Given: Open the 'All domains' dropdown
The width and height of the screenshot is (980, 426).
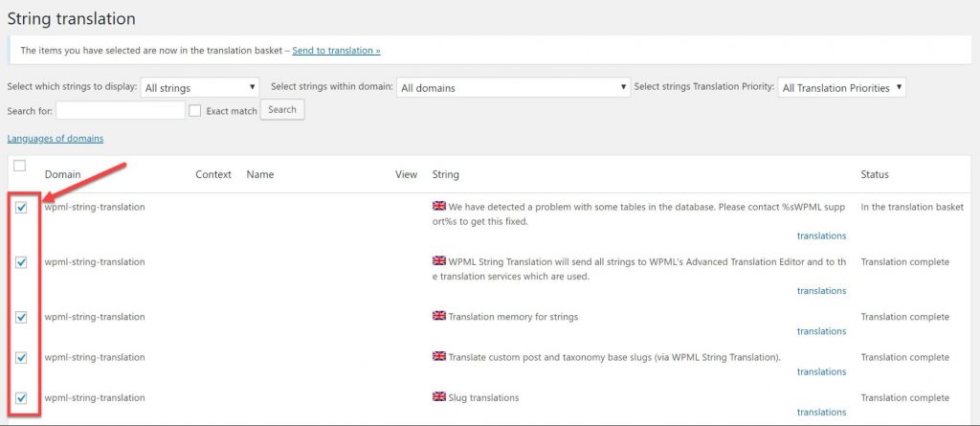Looking at the screenshot, I should [513, 87].
